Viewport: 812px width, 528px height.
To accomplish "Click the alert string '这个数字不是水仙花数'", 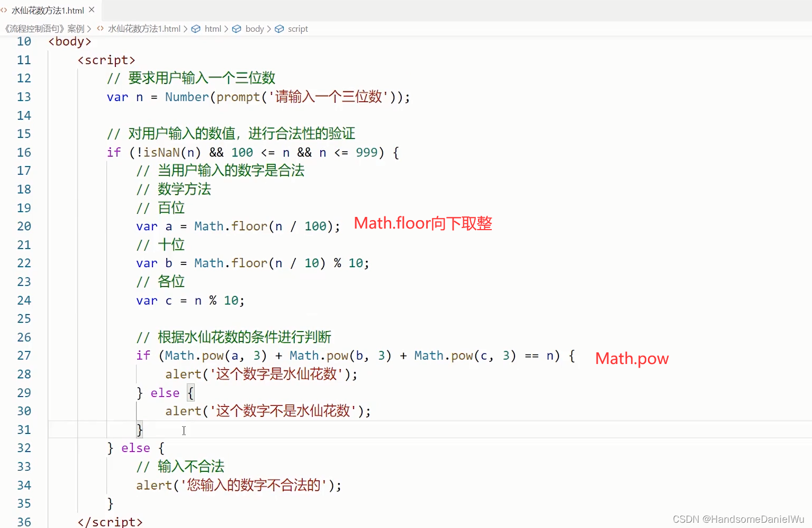I will coord(283,411).
